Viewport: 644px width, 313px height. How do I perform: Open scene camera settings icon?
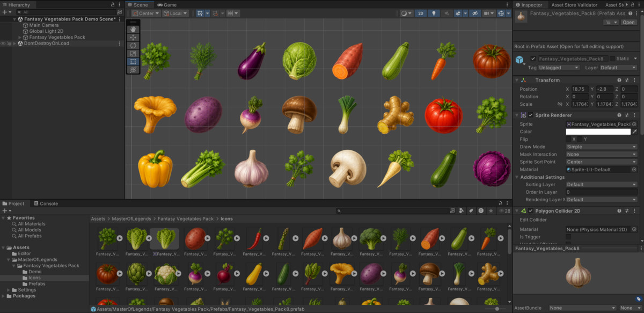point(488,13)
